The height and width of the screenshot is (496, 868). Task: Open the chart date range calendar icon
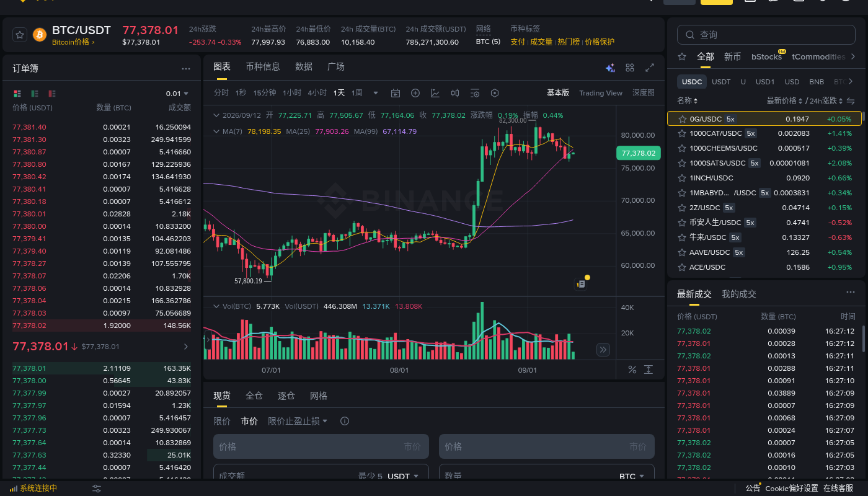point(396,93)
